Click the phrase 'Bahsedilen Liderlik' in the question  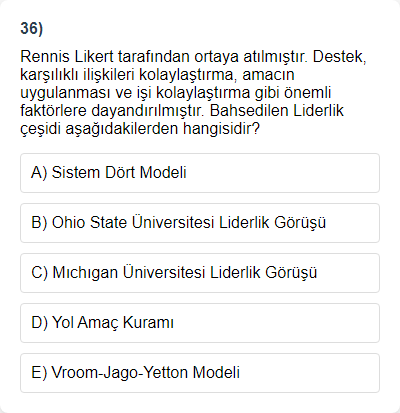277,111
